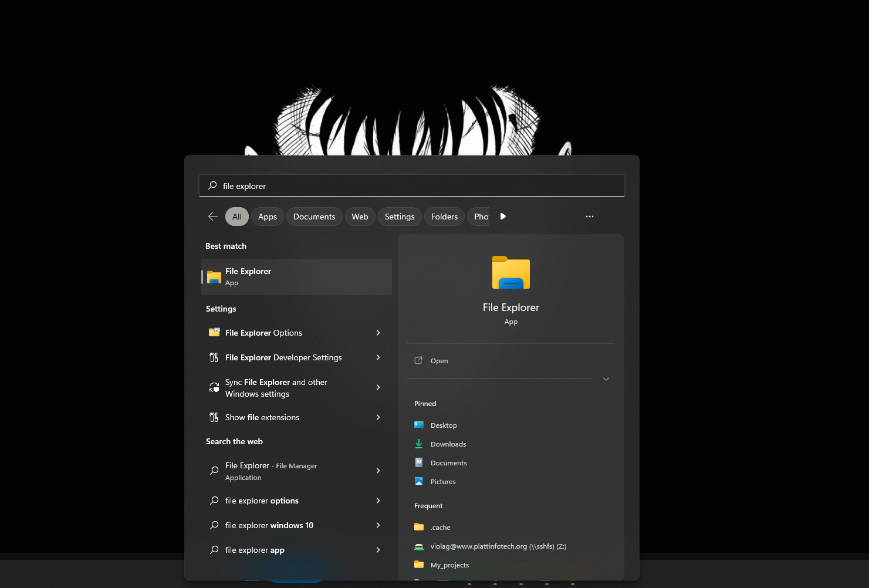Click the 'file explorer' search input field
The width and height of the screenshot is (869, 588).
tap(412, 185)
